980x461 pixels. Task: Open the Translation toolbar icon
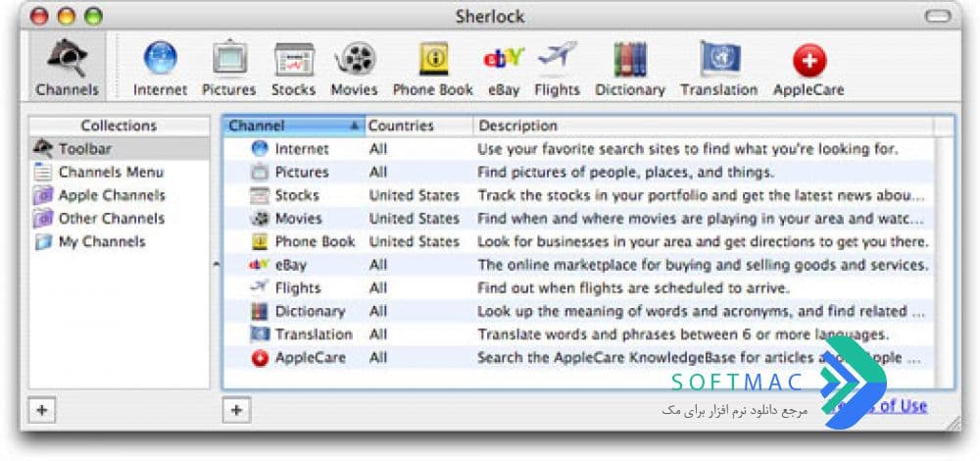[719, 69]
